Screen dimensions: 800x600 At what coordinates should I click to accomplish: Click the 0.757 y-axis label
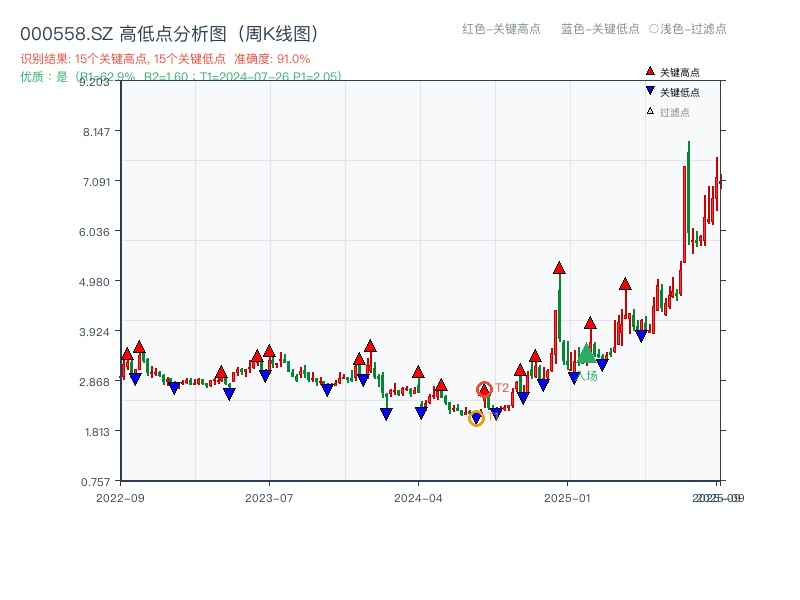click(x=95, y=482)
